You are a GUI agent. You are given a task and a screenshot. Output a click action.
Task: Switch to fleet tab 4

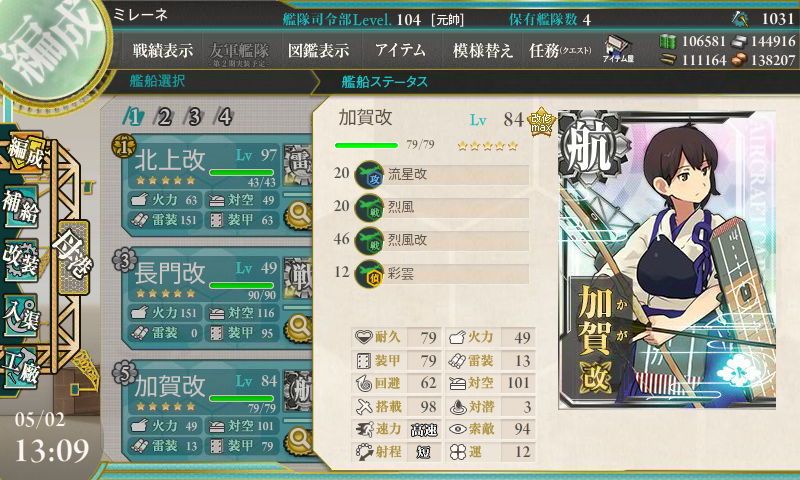(x=224, y=117)
